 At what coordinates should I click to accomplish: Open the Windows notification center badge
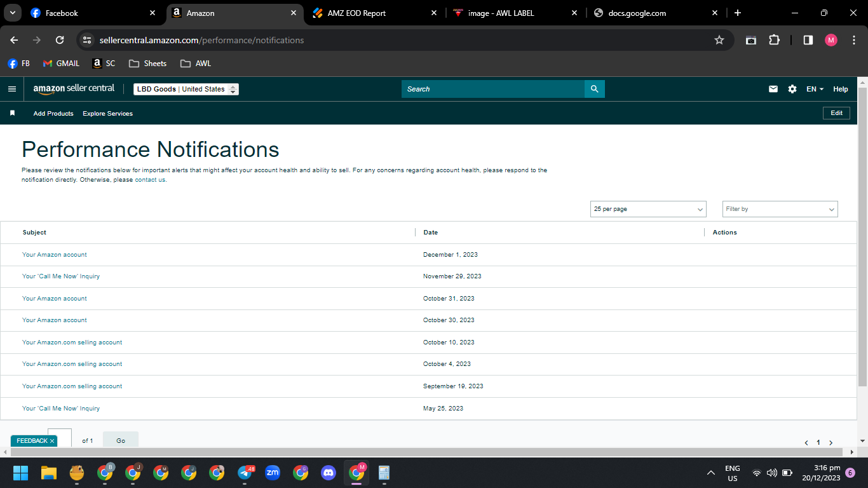pyautogui.click(x=850, y=473)
